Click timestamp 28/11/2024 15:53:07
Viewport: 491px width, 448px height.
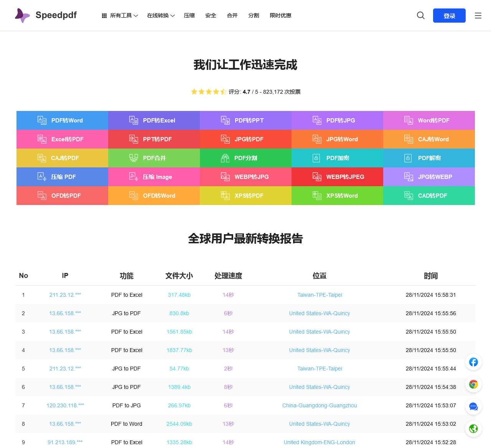point(431,405)
